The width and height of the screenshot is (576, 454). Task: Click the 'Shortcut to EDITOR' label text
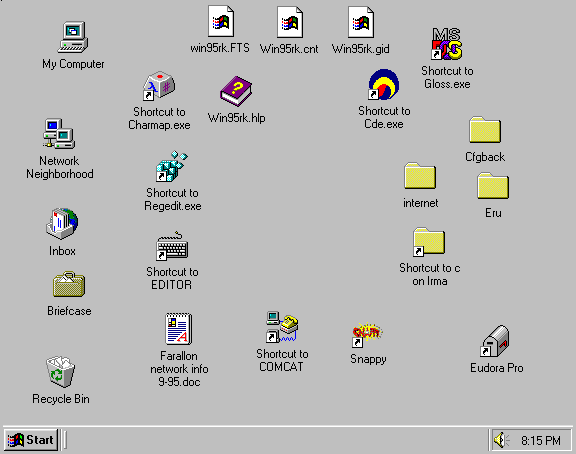coord(172,278)
